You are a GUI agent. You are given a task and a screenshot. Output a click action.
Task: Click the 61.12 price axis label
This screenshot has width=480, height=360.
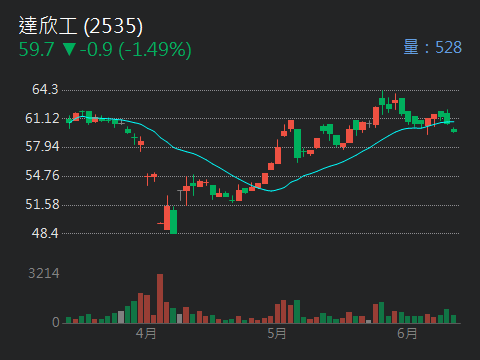click(x=42, y=118)
